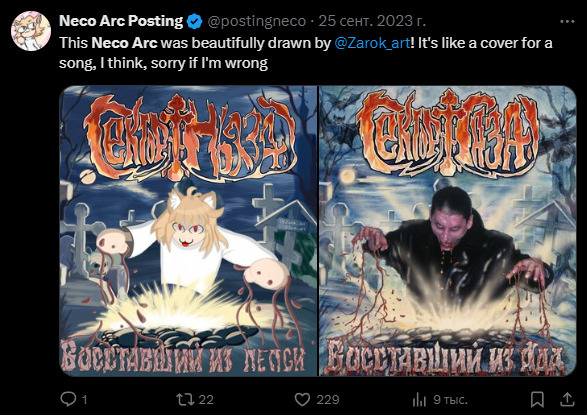The width and height of the screenshot is (587, 415).
Task: Retweet this post via repost icon
Action: pyautogui.click(x=184, y=399)
